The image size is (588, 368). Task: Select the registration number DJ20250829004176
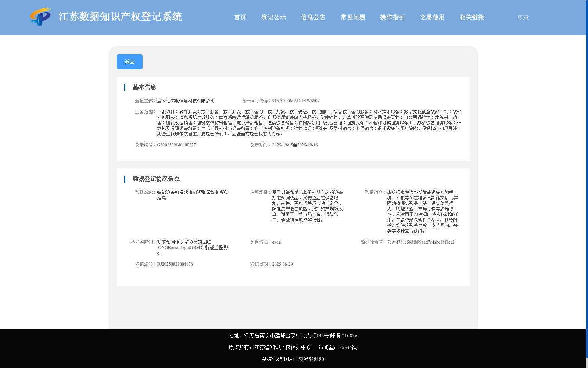(175, 264)
